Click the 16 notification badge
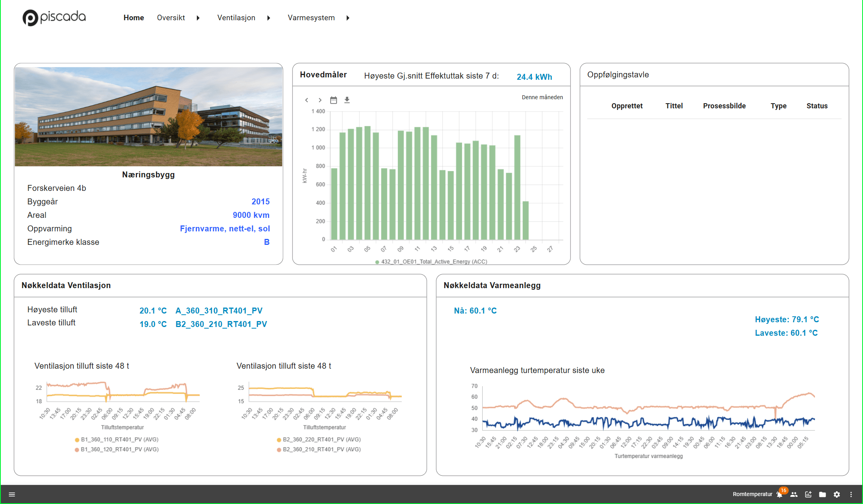Viewport: 863px width, 504px height. coord(784,490)
